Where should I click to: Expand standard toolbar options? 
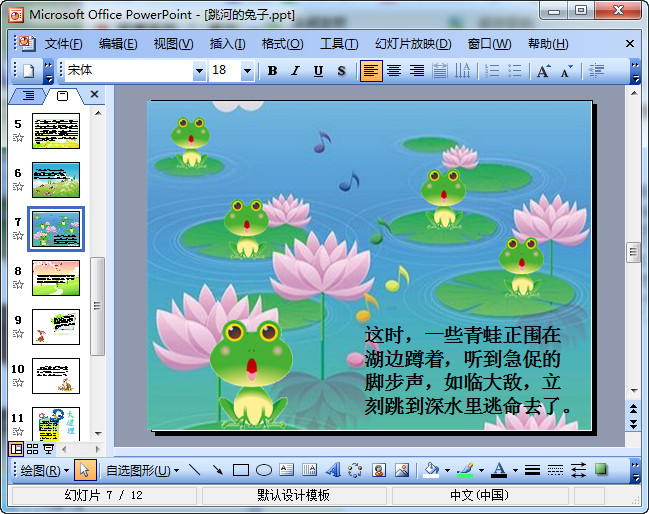pos(48,72)
